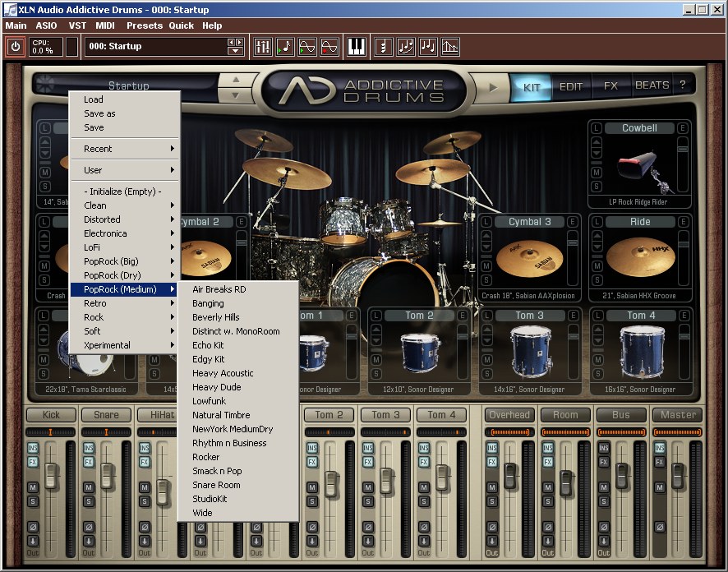
Task: Expand the User presets submenu
Action: coord(124,170)
